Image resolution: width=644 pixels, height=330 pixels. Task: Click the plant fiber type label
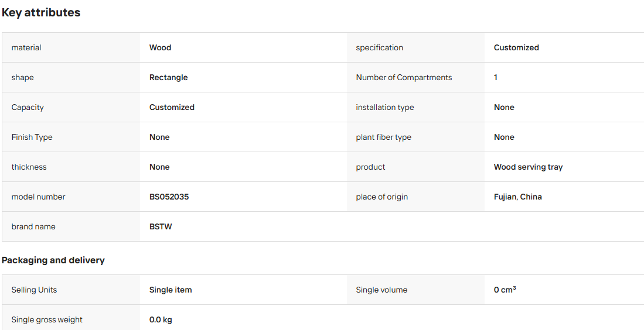[384, 137]
